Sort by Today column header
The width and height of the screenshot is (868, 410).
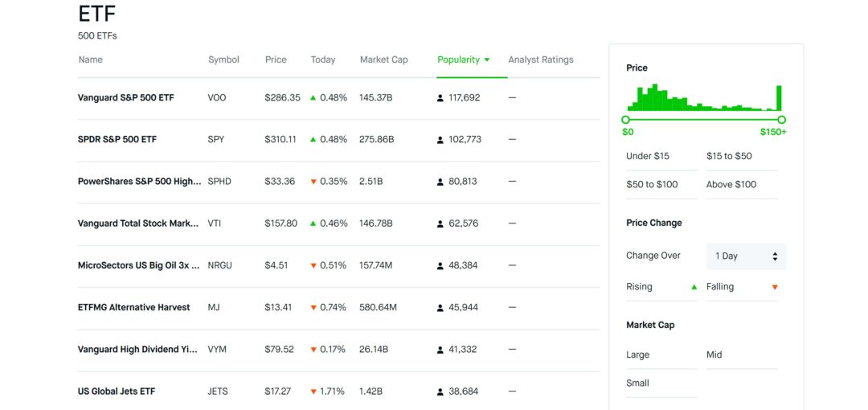[x=323, y=59]
